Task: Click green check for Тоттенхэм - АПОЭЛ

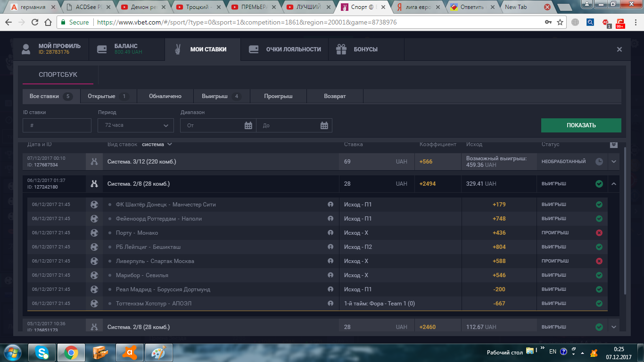Action: (599, 304)
